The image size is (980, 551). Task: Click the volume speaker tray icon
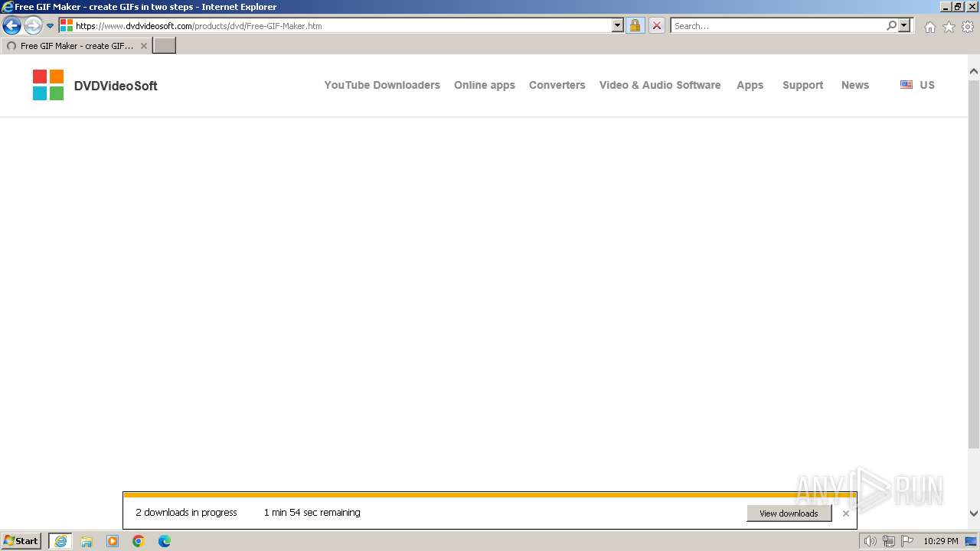coord(870,541)
